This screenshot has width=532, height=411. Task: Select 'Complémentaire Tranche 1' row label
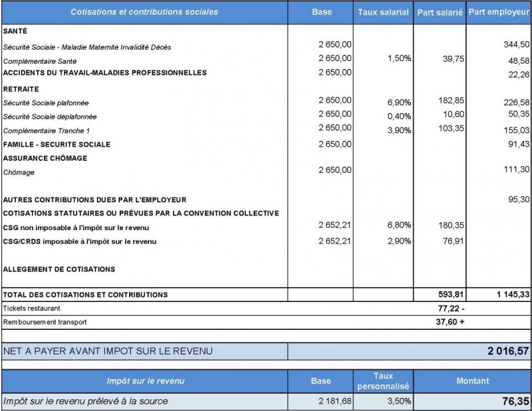(x=47, y=130)
